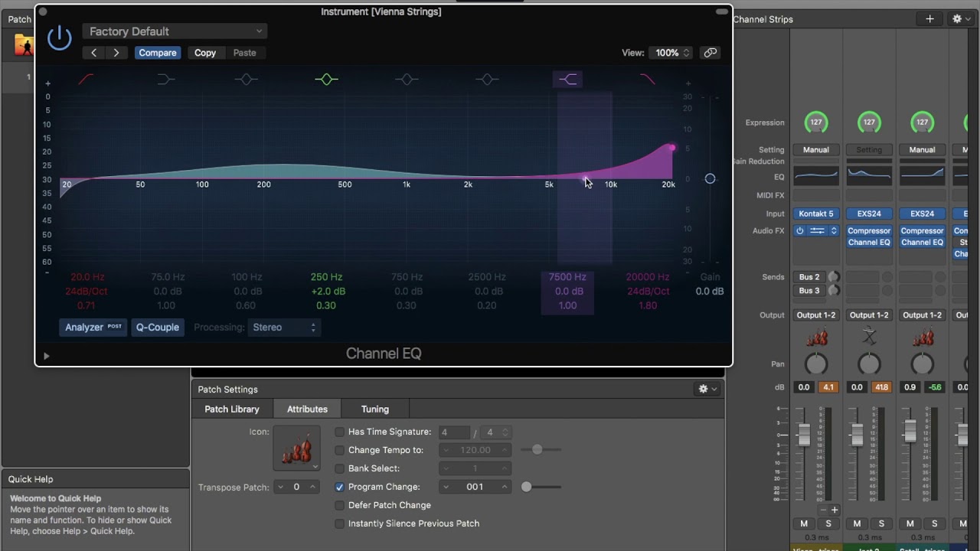The image size is (980, 551).
Task: Enable the low shelf band icon
Action: point(166,80)
